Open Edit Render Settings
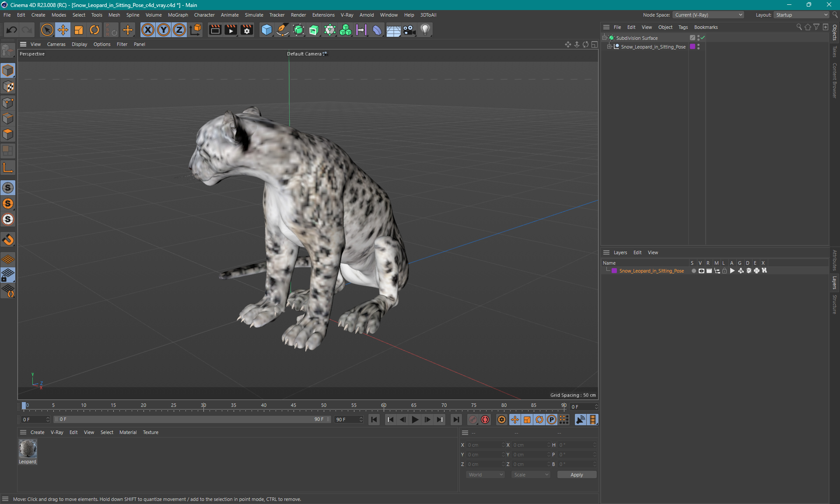The width and height of the screenshot is (840, 504). point(247,30)
